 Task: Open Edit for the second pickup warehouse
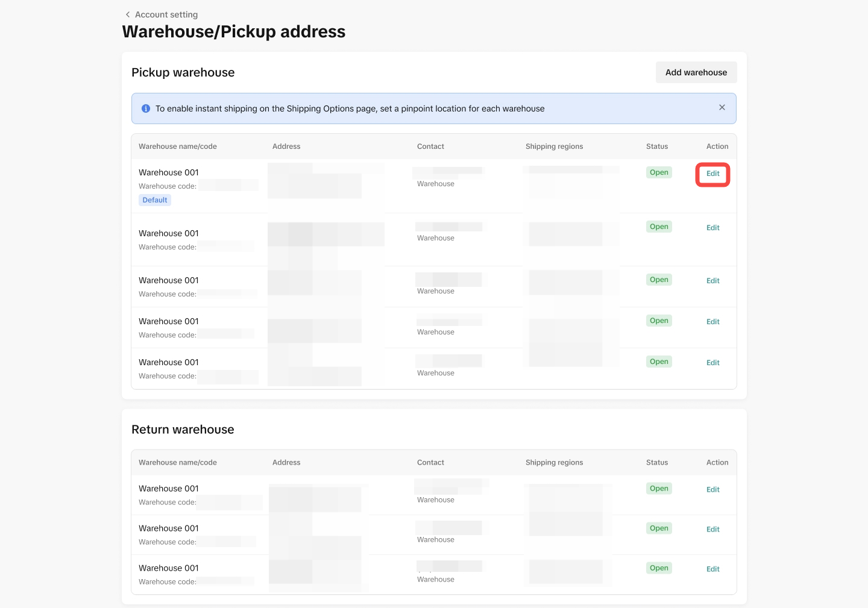tap(712, 228)
